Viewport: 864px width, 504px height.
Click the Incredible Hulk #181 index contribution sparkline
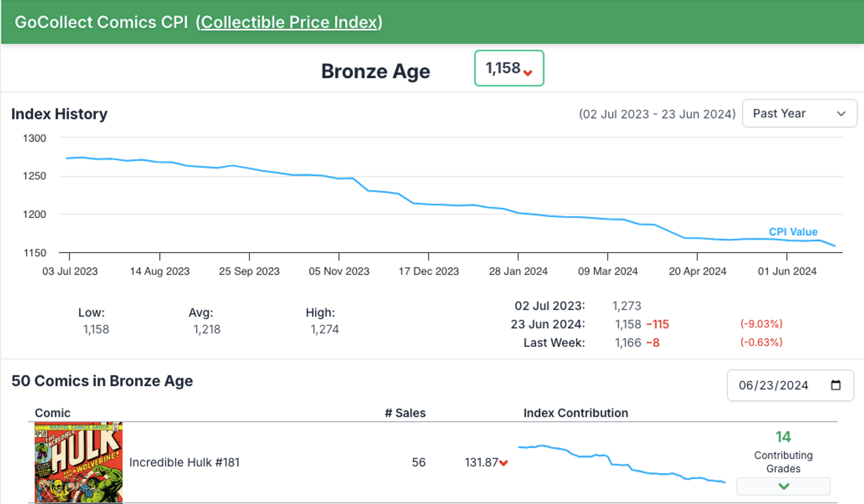(622, 463)
